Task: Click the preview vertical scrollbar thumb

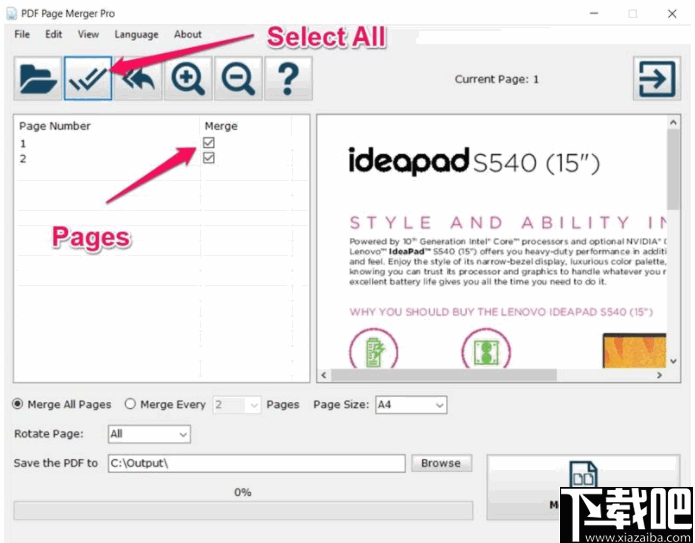Action: click(x=673, y=169)
